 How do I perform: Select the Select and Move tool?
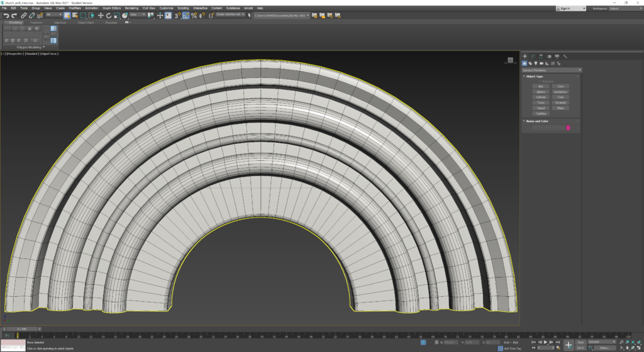click(101, 15)
